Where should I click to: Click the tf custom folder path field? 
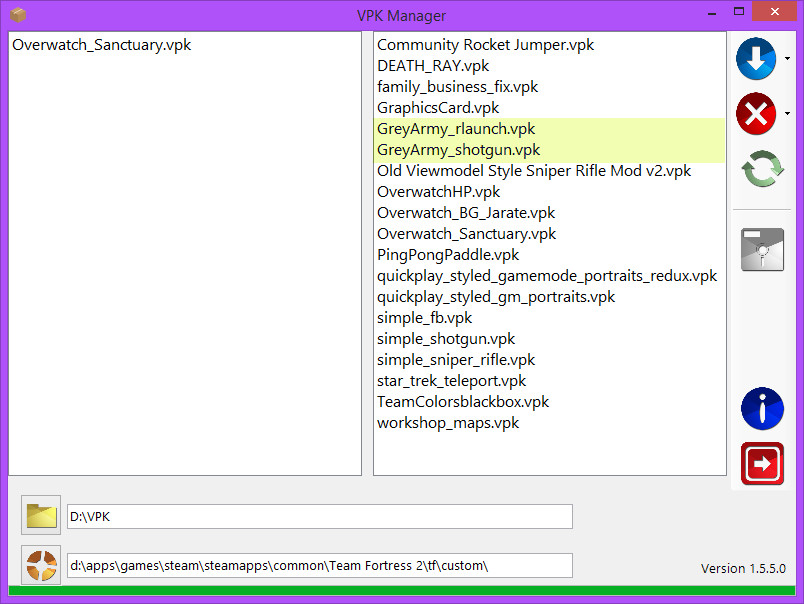point(318,565)
